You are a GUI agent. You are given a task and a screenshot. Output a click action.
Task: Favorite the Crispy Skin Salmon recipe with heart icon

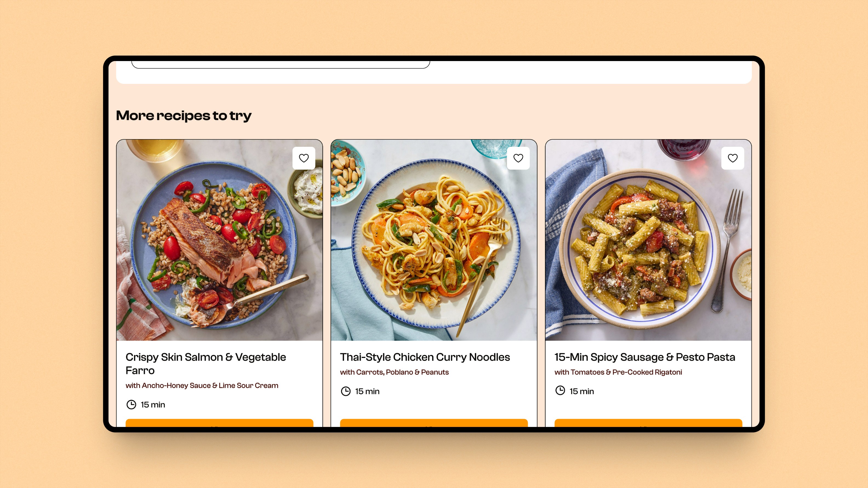(304, 158)
